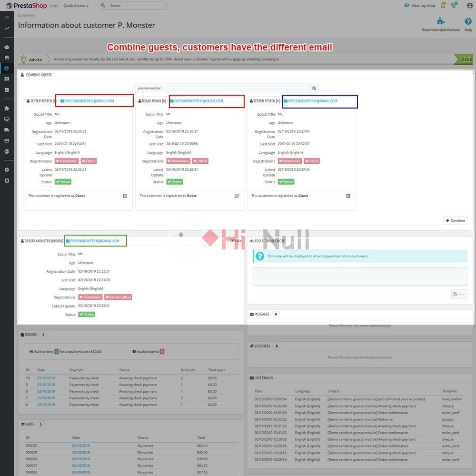The height and width of the screenshot is (476, 476).
Task: Open order 10 date link
Action: click(x=46, y=378)
